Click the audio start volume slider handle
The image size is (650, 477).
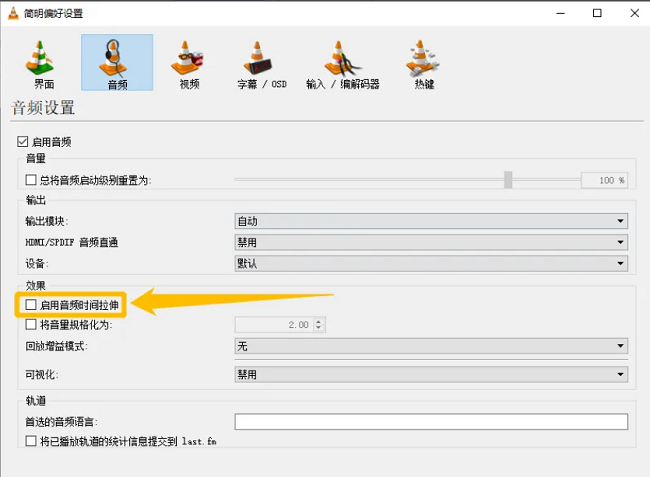508,180
